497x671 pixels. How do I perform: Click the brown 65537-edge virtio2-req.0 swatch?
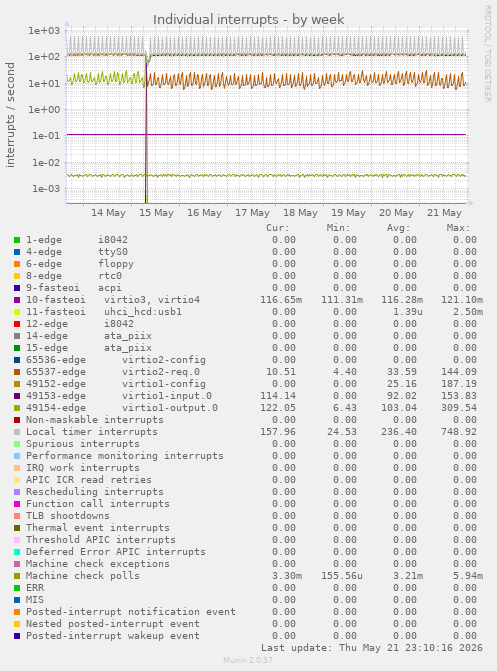coord(17,372)
